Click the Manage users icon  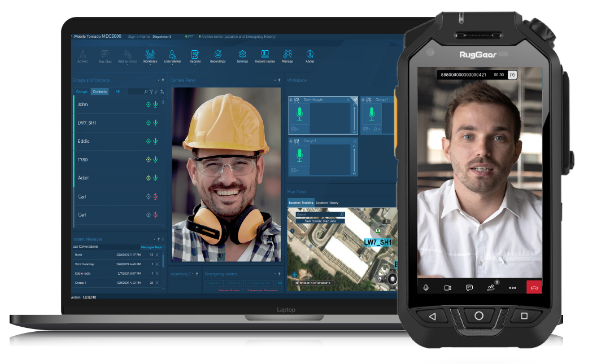(x=287, y=54)
